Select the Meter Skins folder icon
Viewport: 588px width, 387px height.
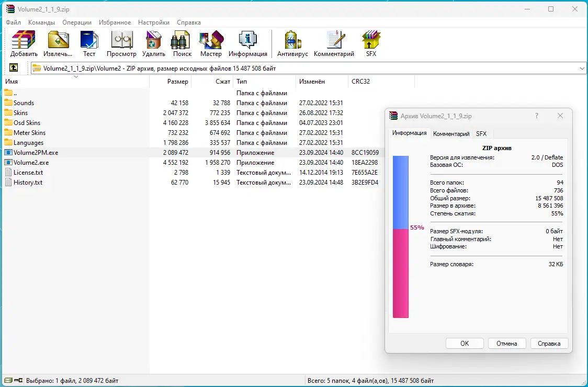pyautogui.click(x=8, y=132)
